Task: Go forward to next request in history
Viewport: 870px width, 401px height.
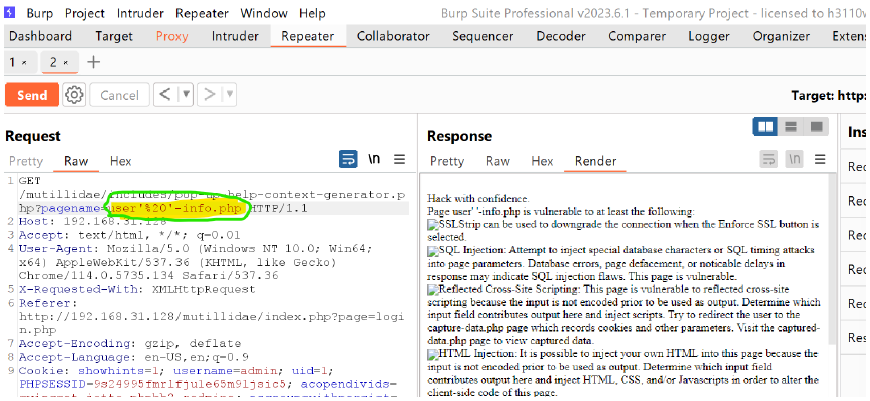Action: 210,95
